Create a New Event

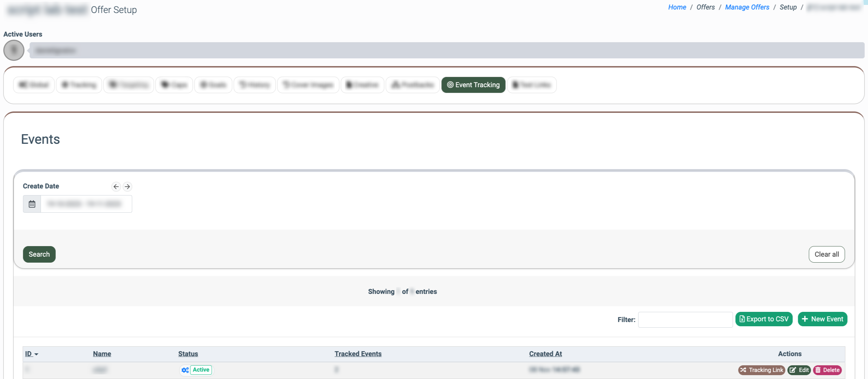pyautogui.click(x=822, y=319)
